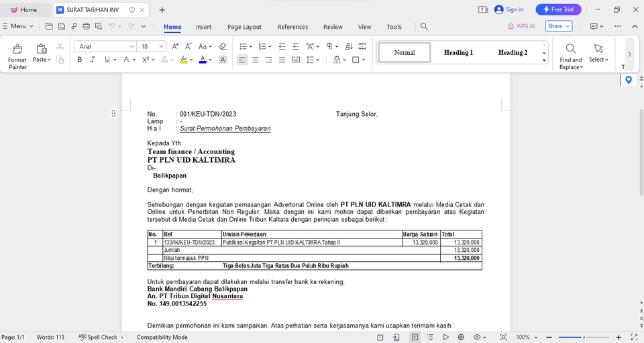Expand the Menu dropdown
The height and width of the screenshot is (343, 644).
(18, 26)
